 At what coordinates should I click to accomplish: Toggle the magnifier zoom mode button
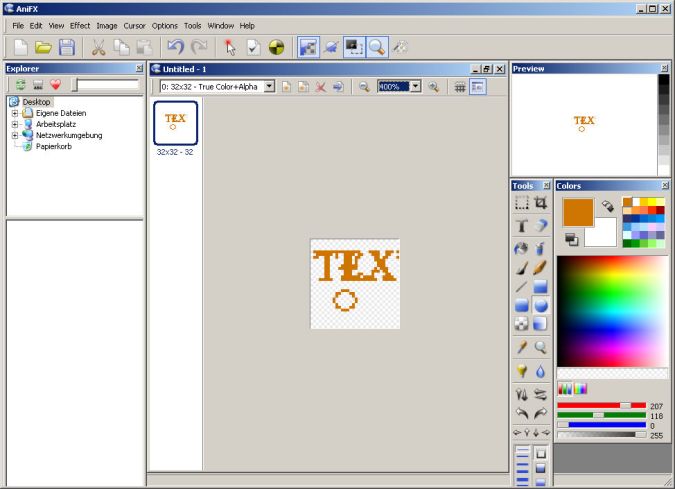[377, 47]
